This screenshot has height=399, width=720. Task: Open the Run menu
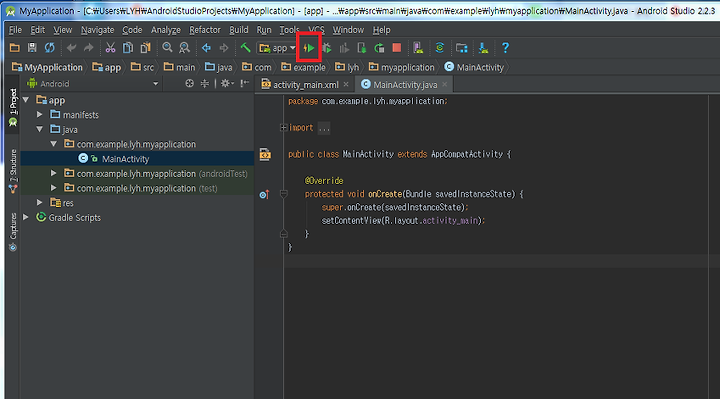[x=264, y=30]
